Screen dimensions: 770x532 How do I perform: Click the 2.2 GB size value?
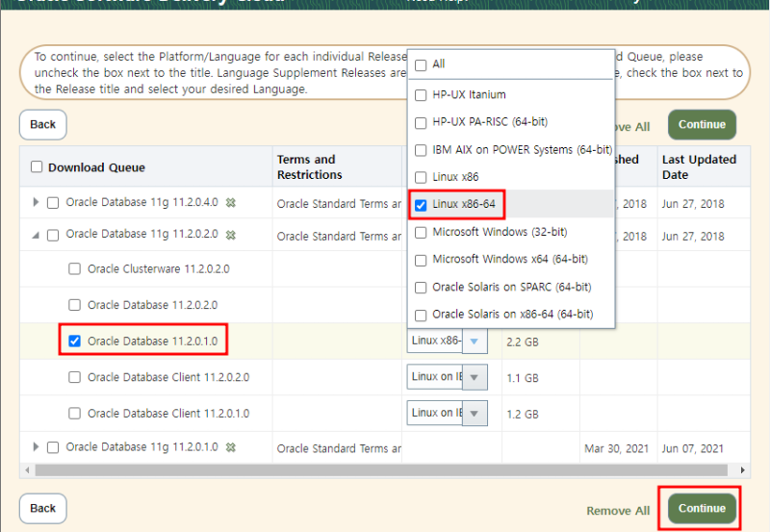coord(523,342)
